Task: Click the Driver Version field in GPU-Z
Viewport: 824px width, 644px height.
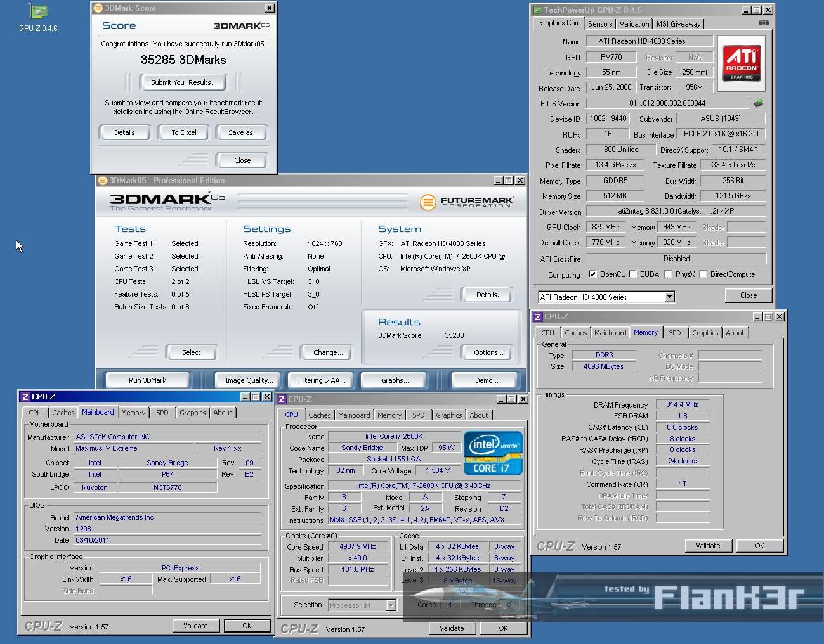Action: coord(676,212)
